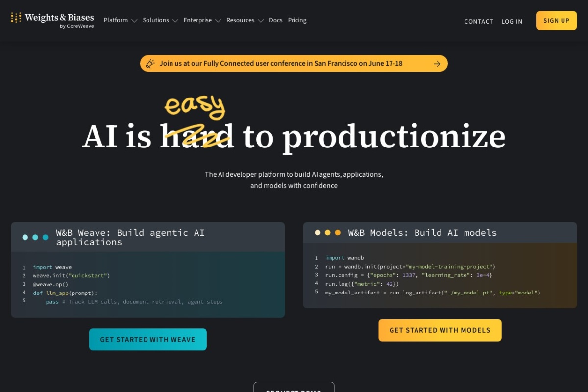Click the Request Demo button
The height and width of the screenshot is (392, 588).
click(x=294, y=388)
